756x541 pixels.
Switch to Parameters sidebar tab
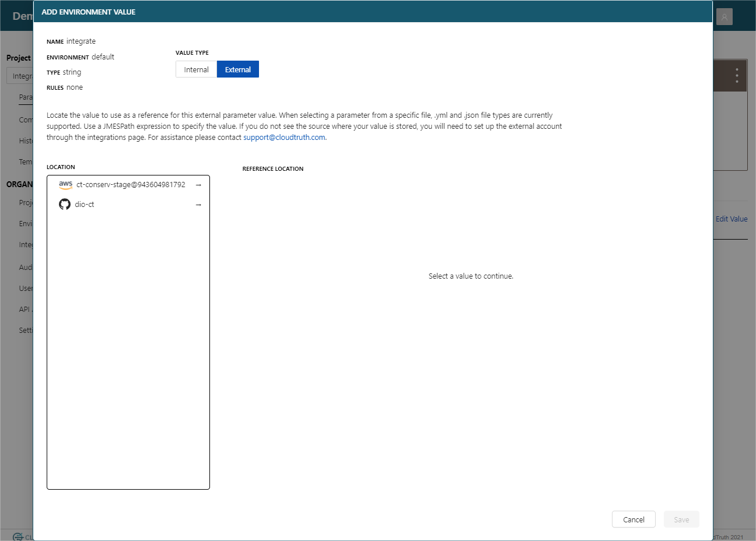click(x=26, y=97)
